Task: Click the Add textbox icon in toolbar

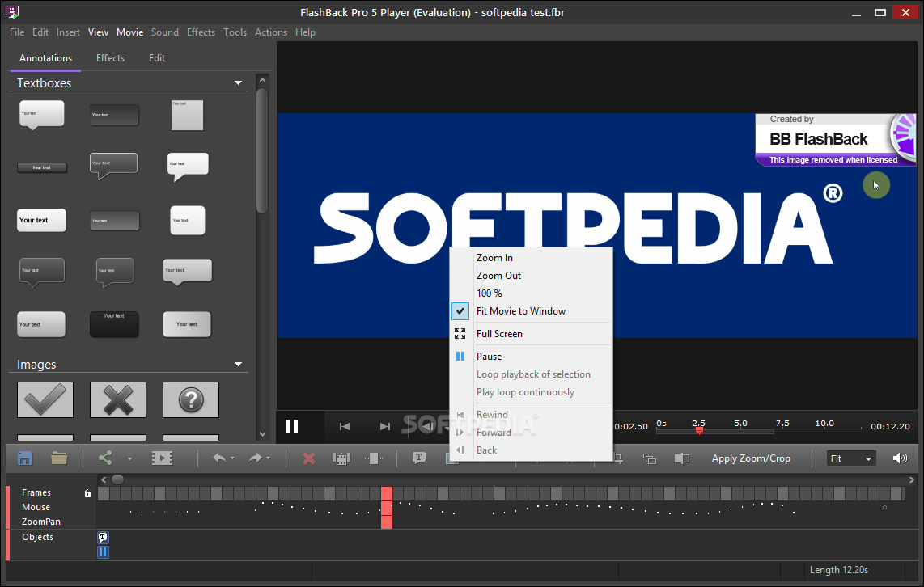Action: coord(419,458)
